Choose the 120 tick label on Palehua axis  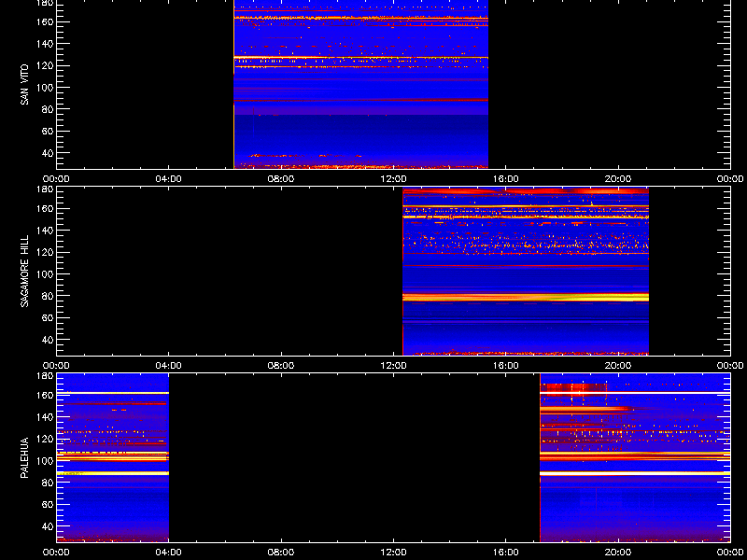pos(47,439)
